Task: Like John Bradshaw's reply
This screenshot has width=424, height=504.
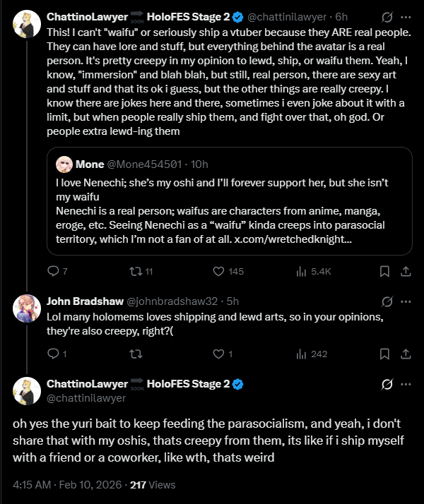Action: 219,354
